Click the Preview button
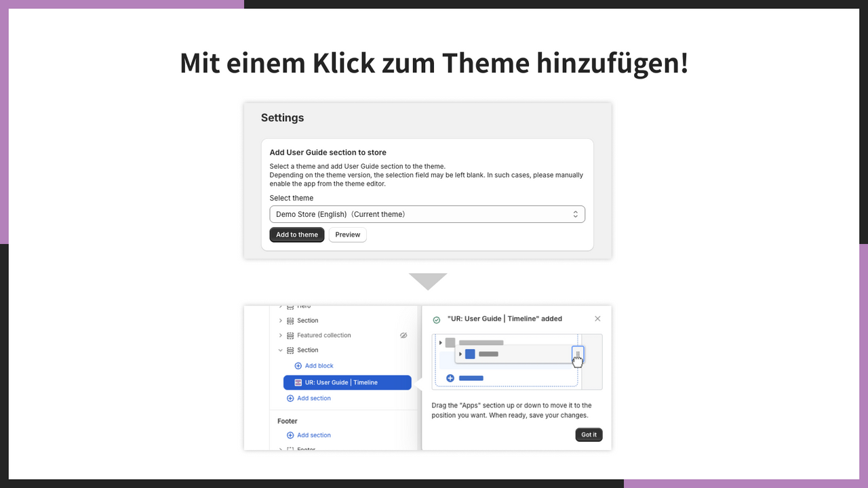The height and width of the screenshot is (488, 868). click(x=348, y=235)
